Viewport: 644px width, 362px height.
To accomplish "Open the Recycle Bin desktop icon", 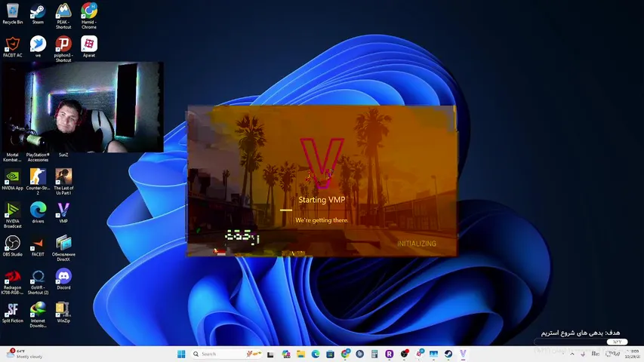I will pyautogui.click(x=12, y=14).
